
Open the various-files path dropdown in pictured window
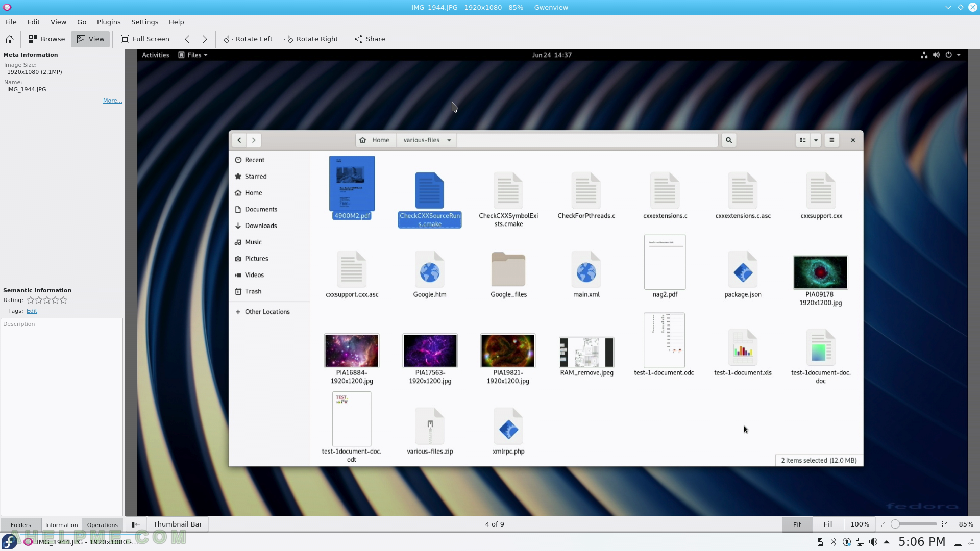point(427,140)
